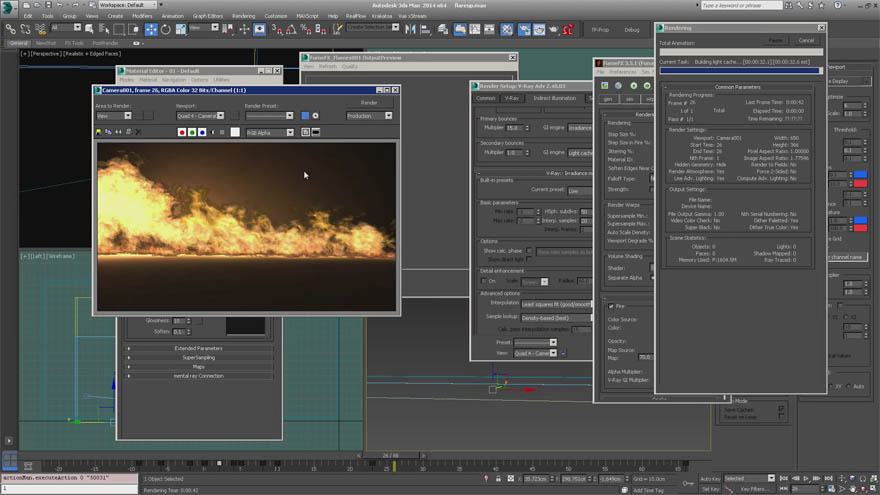Image resolution: width=880 pixels, height=495 pixels.
Task: Toggle the Set Key button
Action: [x=710, y=489]
